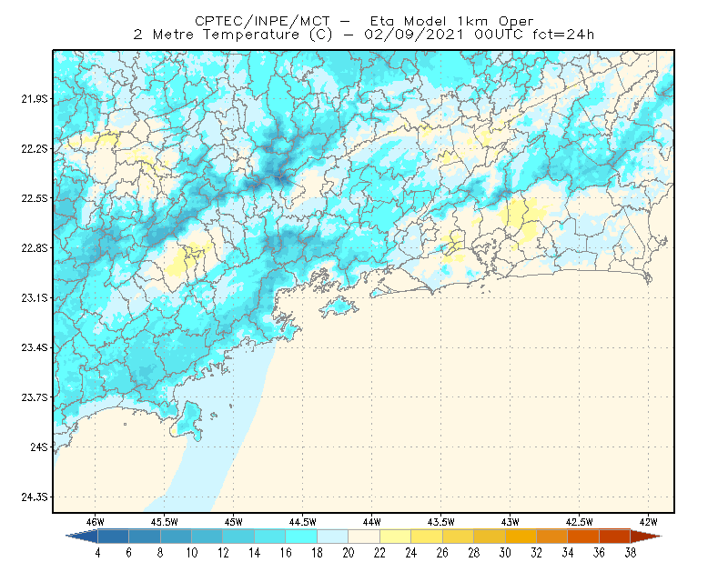This screenshot has width=728, height=562.
Task: Click the colorbar value label 10
Action: (191, 553)
